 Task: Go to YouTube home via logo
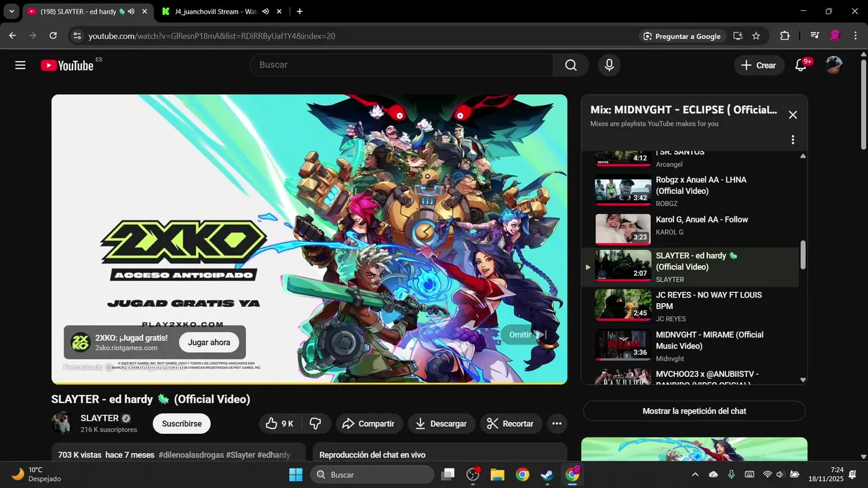67,65
